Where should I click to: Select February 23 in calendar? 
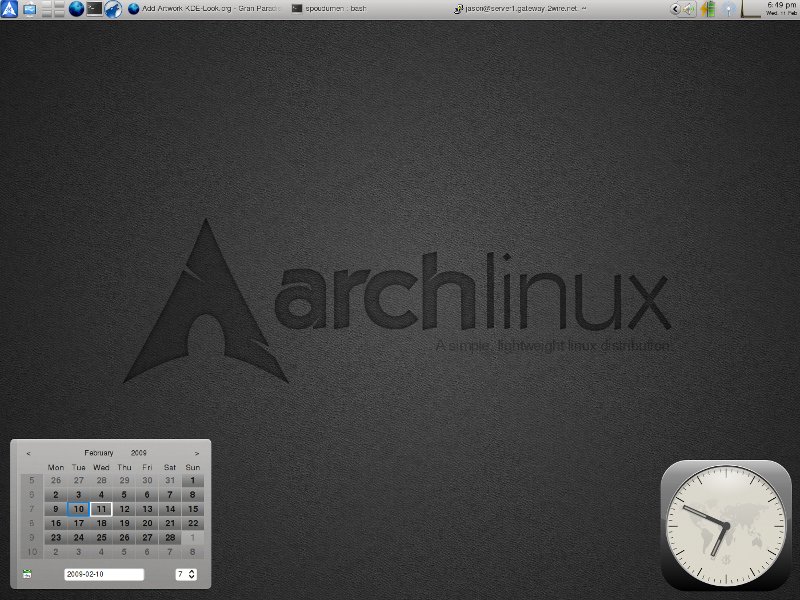click(56, 538)
